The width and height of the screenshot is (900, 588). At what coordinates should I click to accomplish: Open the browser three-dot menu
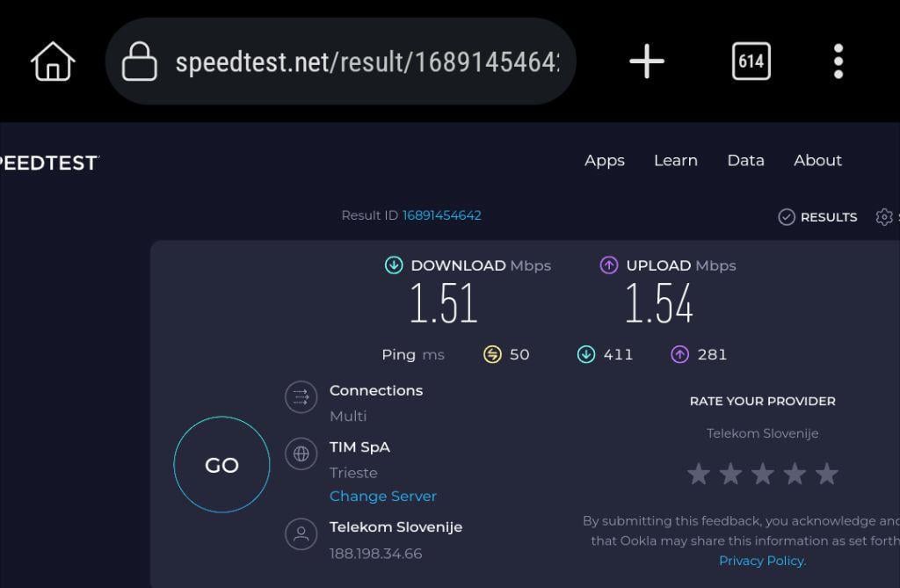838,61
